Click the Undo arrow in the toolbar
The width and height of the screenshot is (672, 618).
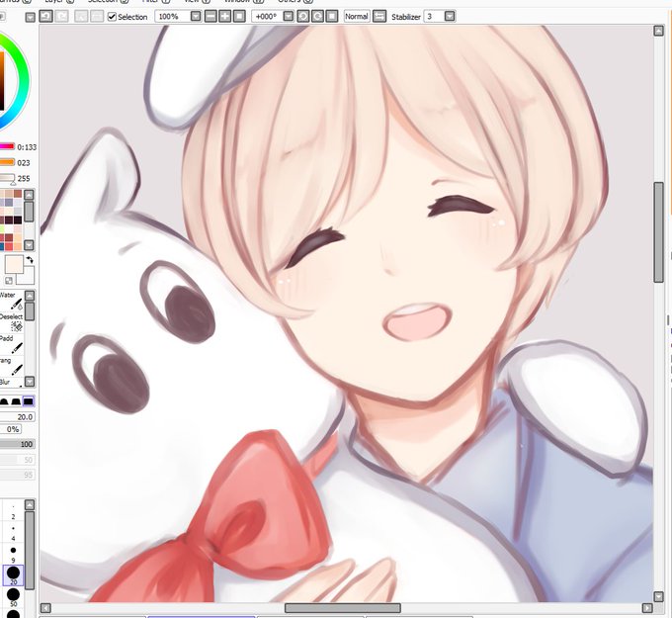click(x=45, y=16)
